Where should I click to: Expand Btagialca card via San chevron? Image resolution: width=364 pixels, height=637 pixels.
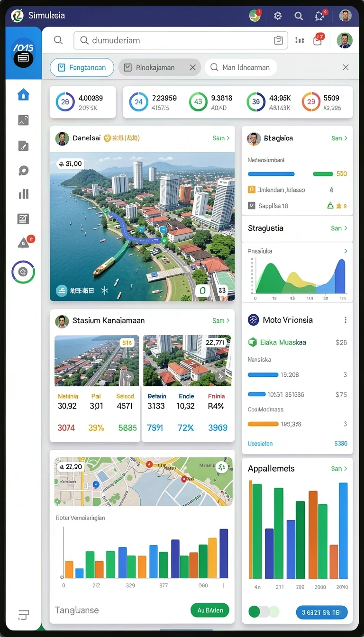tap(339, 138)
